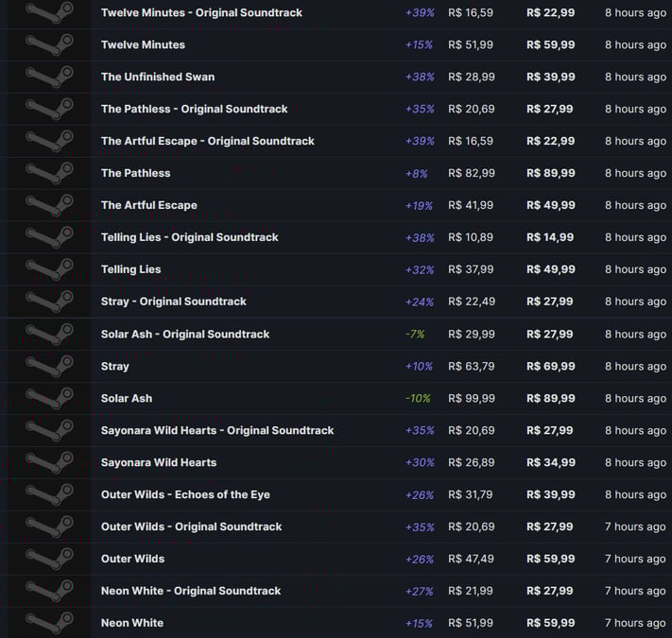Select the Sayonara Wild Hearts game title
672x638 pixels.
[x=159, y=463]
